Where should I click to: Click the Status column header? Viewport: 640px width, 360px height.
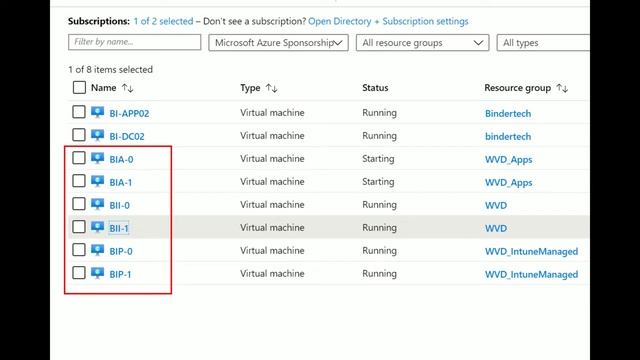coord(375,88)
